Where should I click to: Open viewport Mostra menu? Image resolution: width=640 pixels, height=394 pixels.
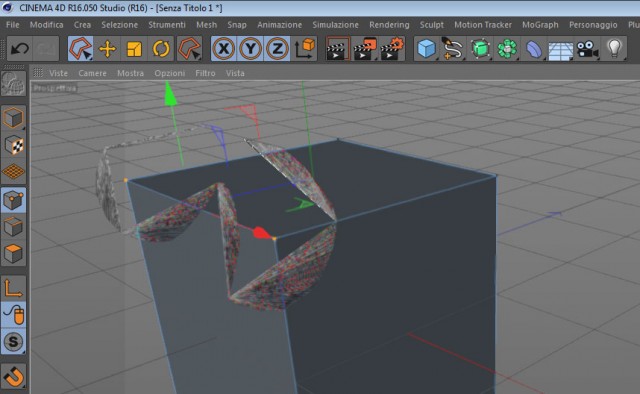tap(131, 73)
